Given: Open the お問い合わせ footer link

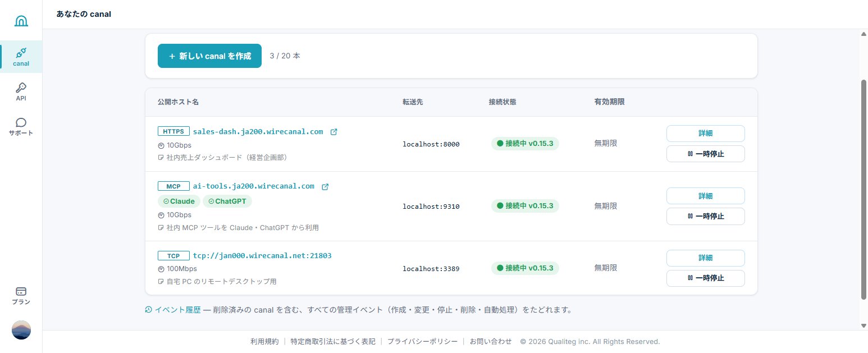Looking at the screenshot, I should (x=491, y=341).
